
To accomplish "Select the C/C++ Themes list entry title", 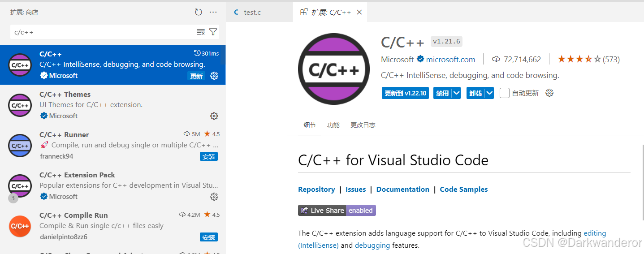I will pos(65,94).
